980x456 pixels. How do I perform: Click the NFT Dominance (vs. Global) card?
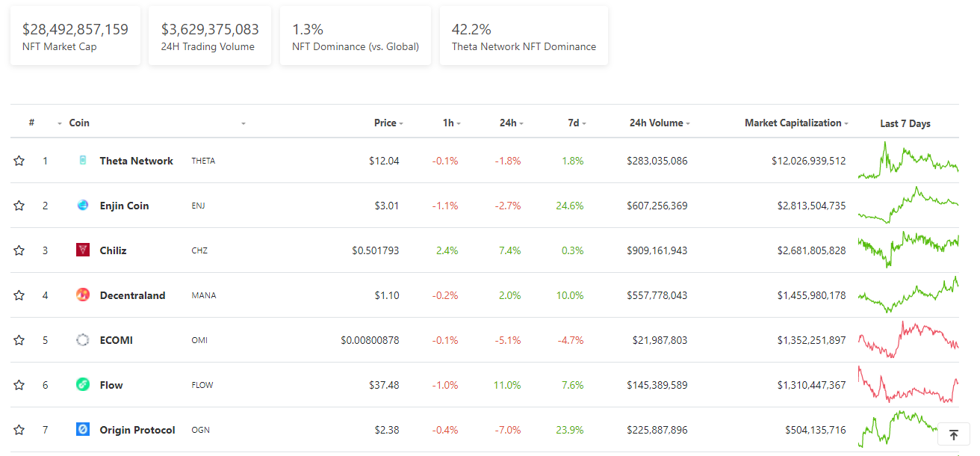[356, 36]
